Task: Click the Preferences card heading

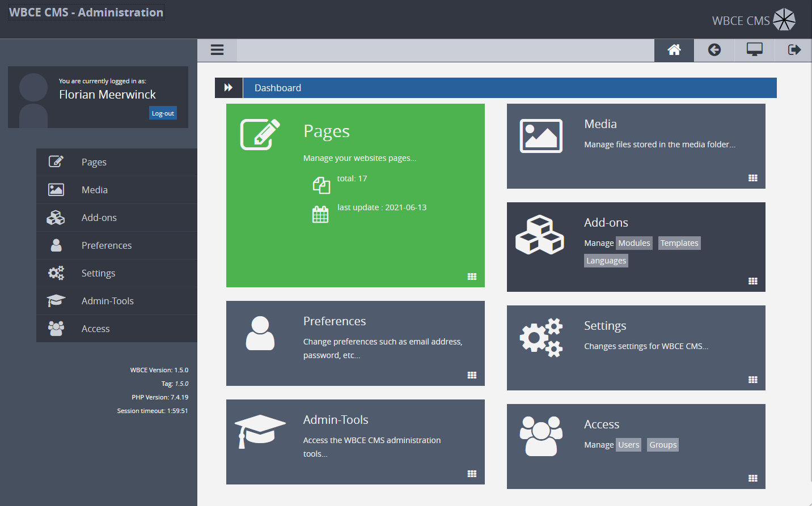Action: pyautogui.click(x=335, y=321)
